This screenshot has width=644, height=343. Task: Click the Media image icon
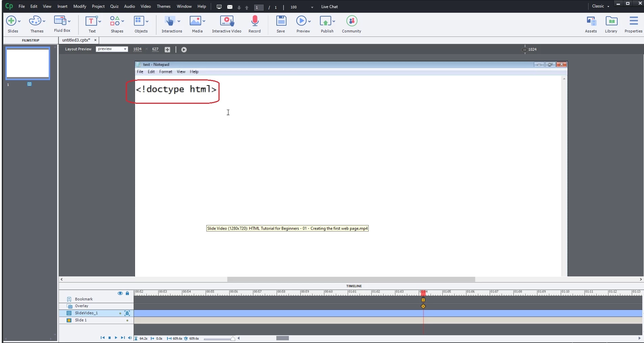(x=195, y=21)
